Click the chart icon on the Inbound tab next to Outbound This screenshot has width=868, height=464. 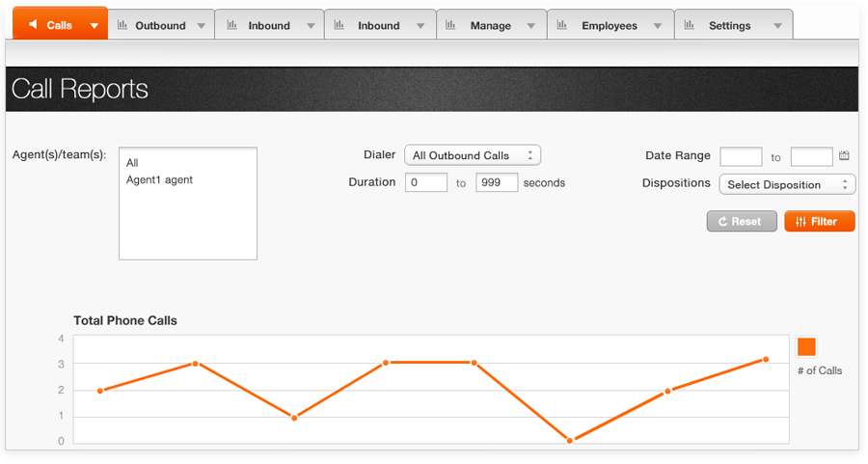pos(232,25)
